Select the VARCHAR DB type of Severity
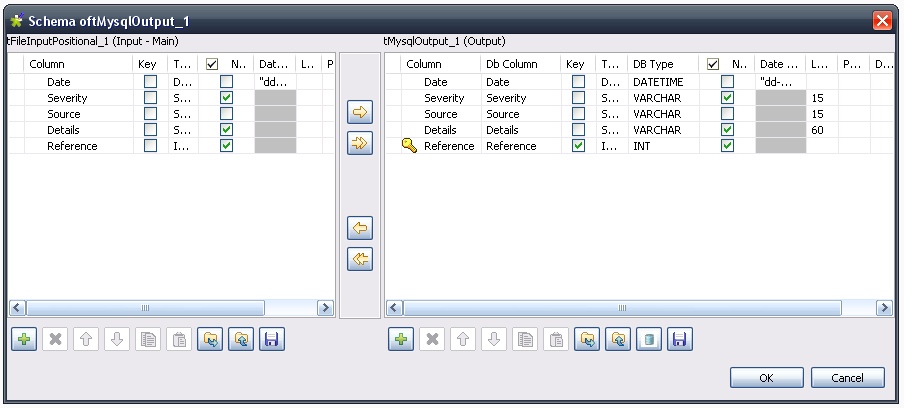The height and width of the screenshot is (408, 904). [657, 98]
